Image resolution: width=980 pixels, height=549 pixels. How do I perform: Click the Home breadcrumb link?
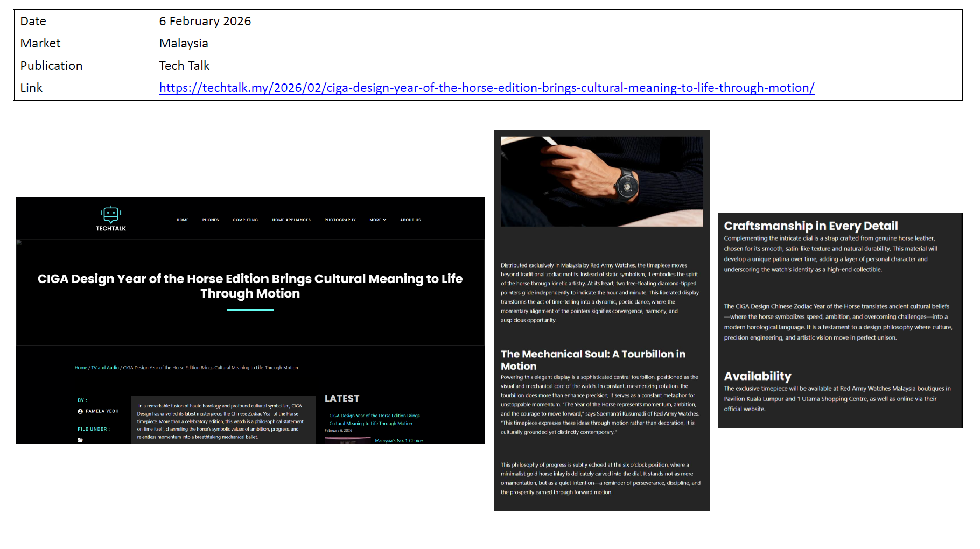coord(81,368)
